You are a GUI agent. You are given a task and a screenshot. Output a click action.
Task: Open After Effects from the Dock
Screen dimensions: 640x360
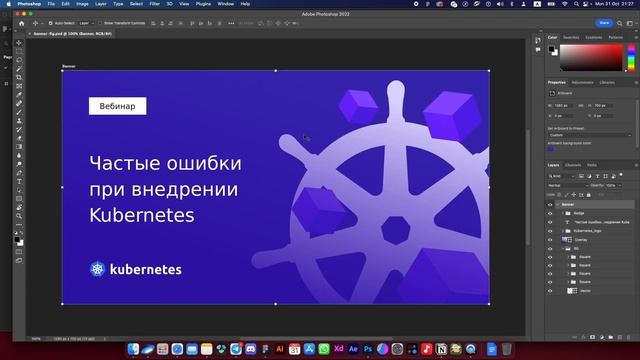point(353,349)
